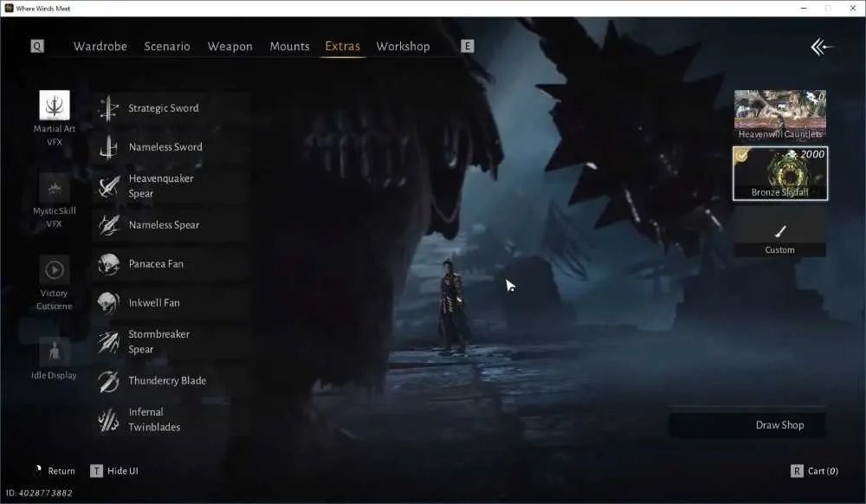This screenshot has height=504, width=866.
Task: Click the "Panacea Fan" list text
Action: pos(156,264)
